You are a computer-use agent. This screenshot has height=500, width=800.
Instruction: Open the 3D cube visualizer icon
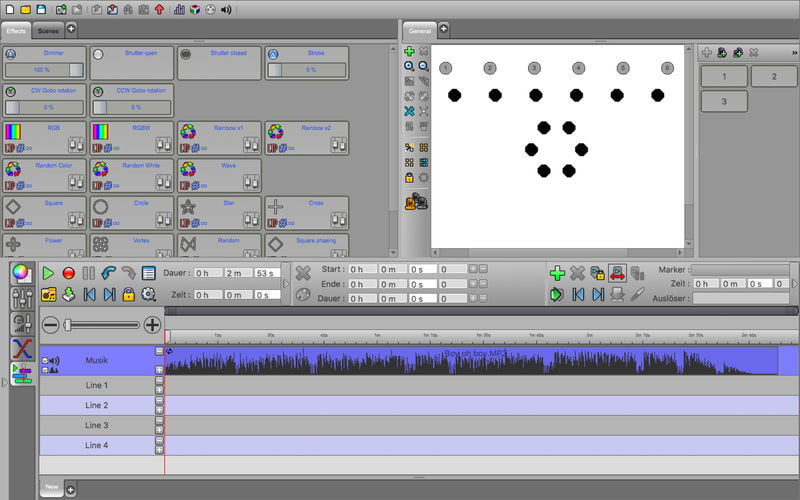pos(195,9)
